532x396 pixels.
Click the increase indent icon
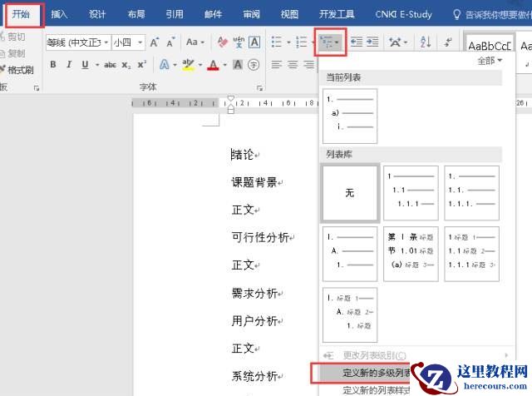click(x=372, y=42)
